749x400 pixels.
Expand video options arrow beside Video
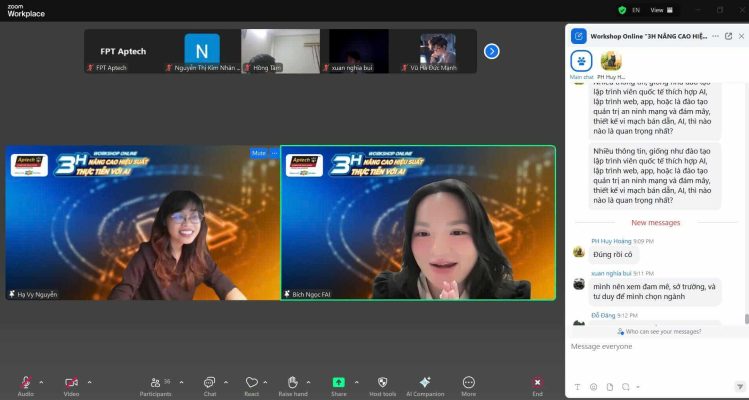click(x=89, y=382)
